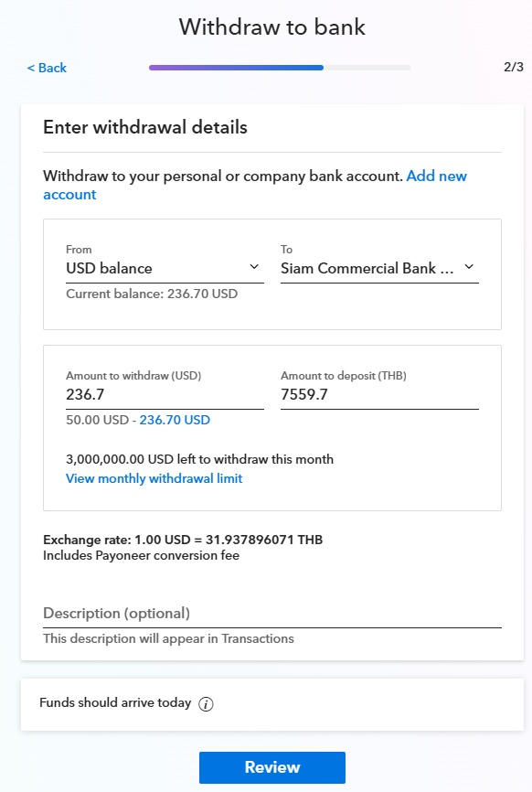
Task: Go back using the Back link
Action: tap(47, 68)
